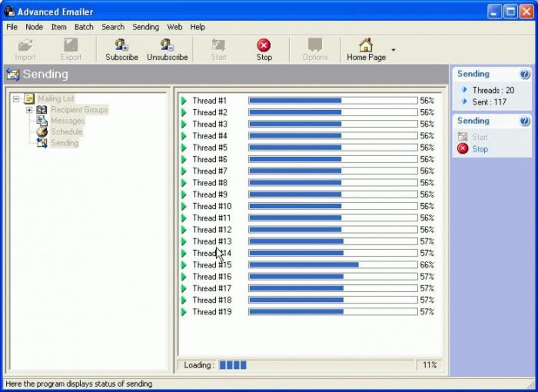The image size is (538, 392).
Task: Expand the Recipient Groups tree node
Action: (29, 110)
